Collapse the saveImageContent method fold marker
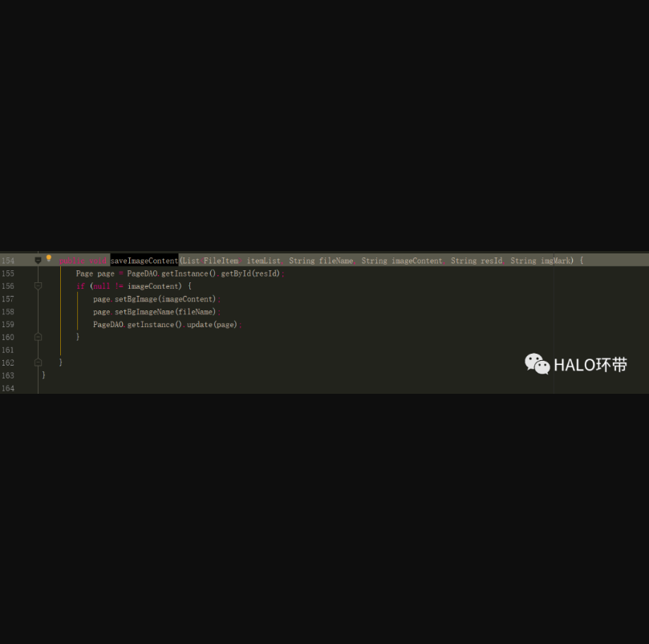Viewport: 649px width, 644px height. click(x=38, y=261)
